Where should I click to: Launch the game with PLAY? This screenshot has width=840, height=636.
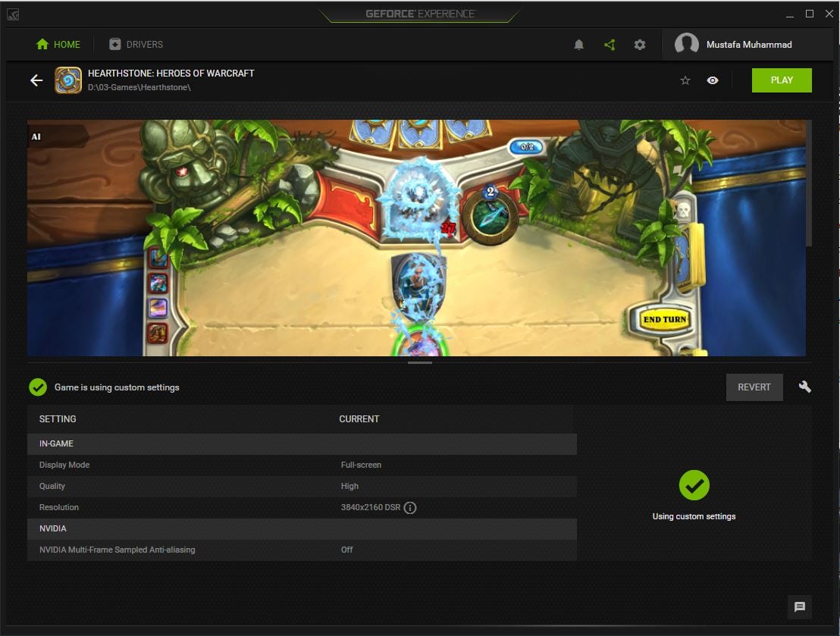tap(782, 80)
